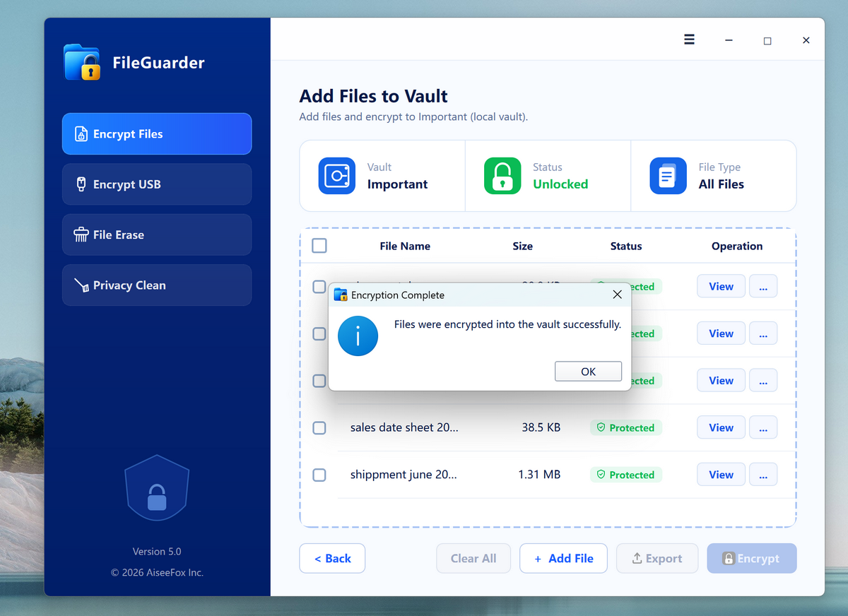Tick the checkbox of the first file row
Screen dimensions: 848x616
319,286
